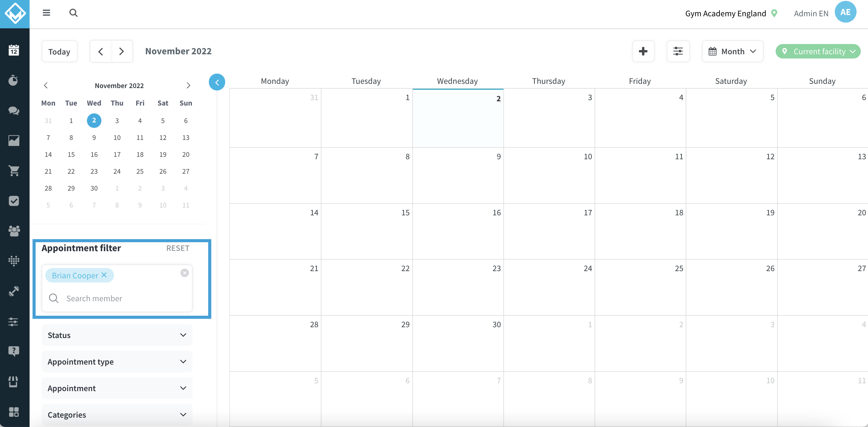
Task: Click the Search member input field
Action: [x=117, y=298]
